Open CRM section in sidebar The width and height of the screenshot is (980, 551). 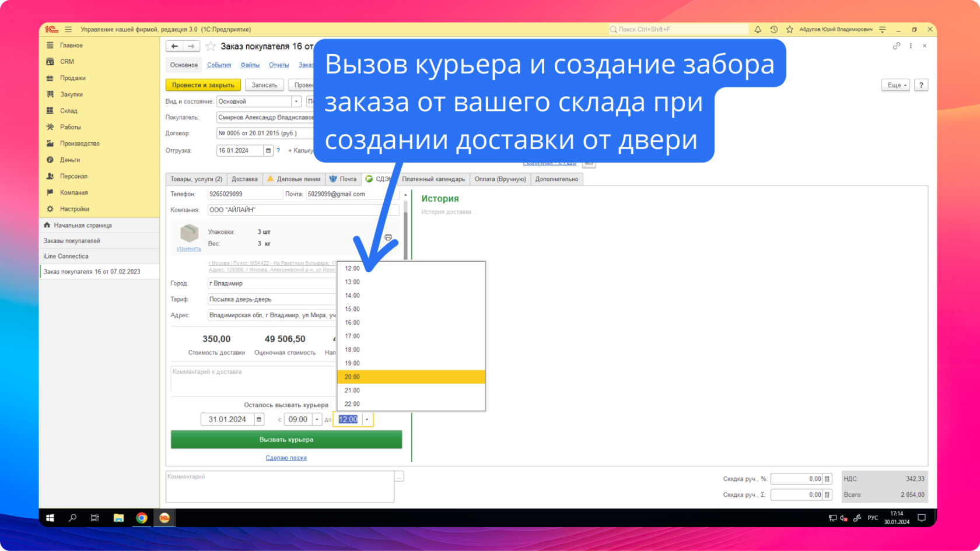point(66,61)
